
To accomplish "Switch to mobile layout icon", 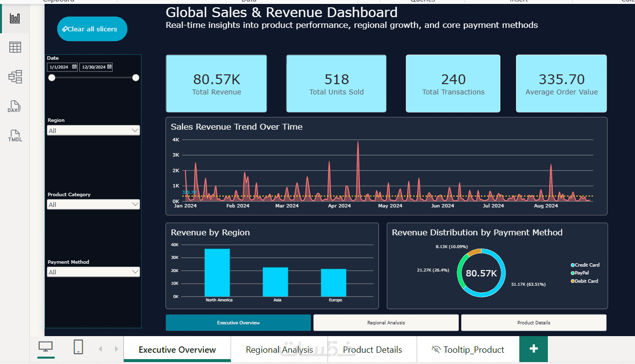I will [78, 347].
